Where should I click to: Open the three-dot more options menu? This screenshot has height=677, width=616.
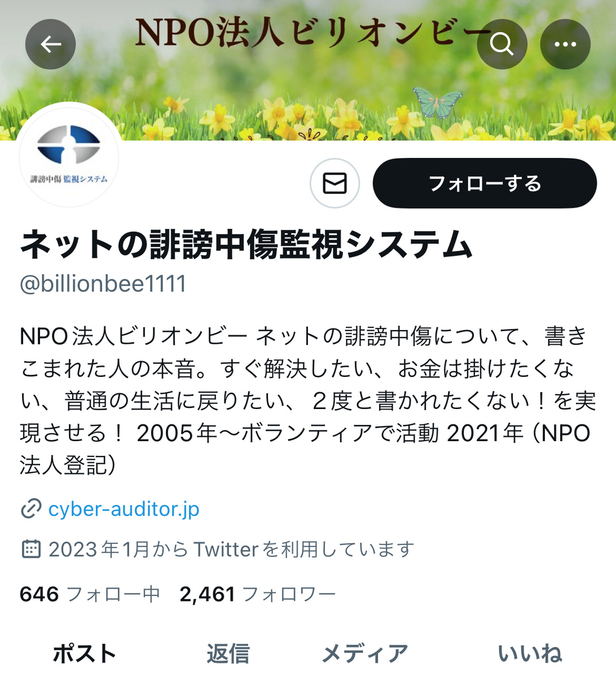(565, 44)
